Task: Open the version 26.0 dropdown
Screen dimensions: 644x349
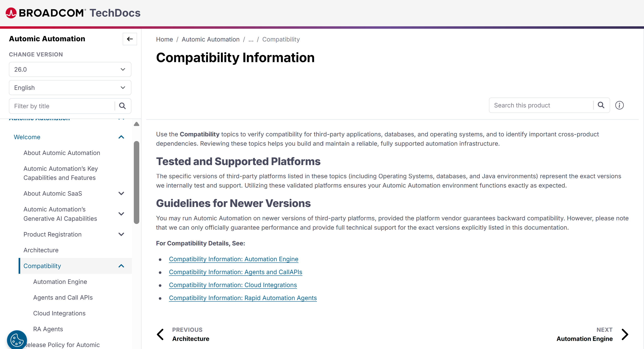Action: point(70,69)
